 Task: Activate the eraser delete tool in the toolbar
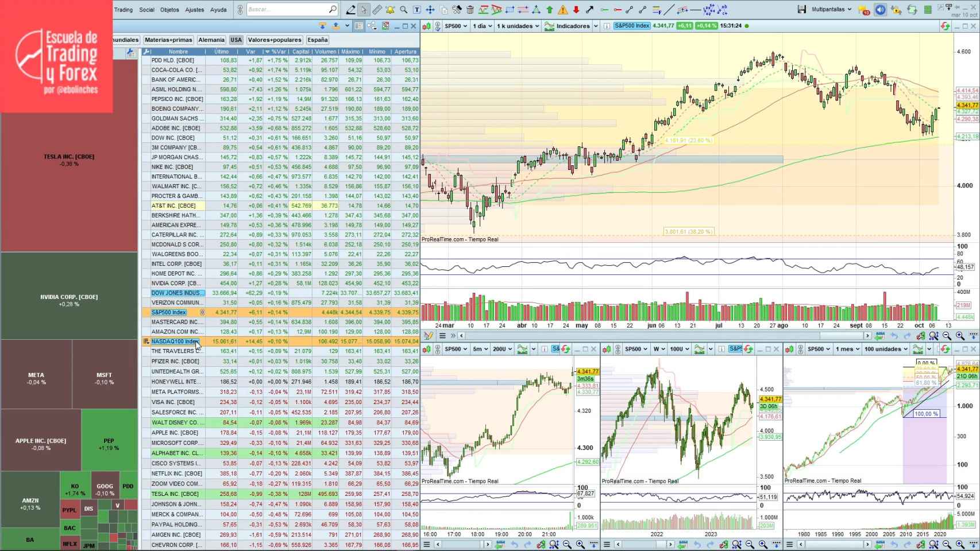click(469, 9)
